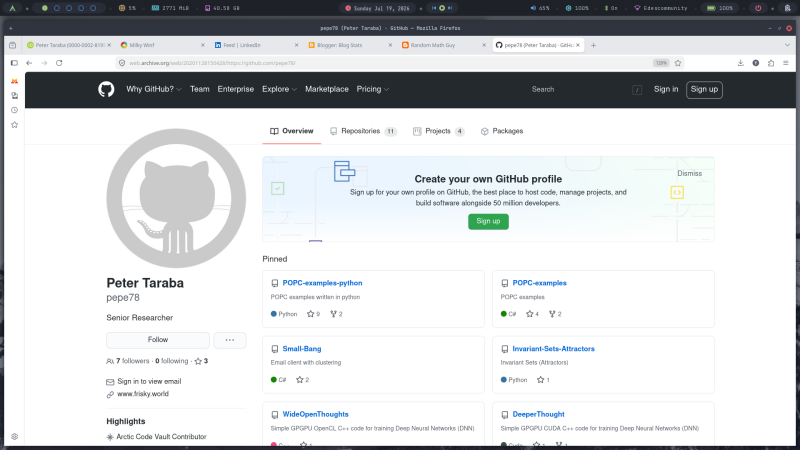Image resolution: width=800 pixels, height=450 pixels.
Task: Open the Team navigation item
Action: click(x=199, y=89)
